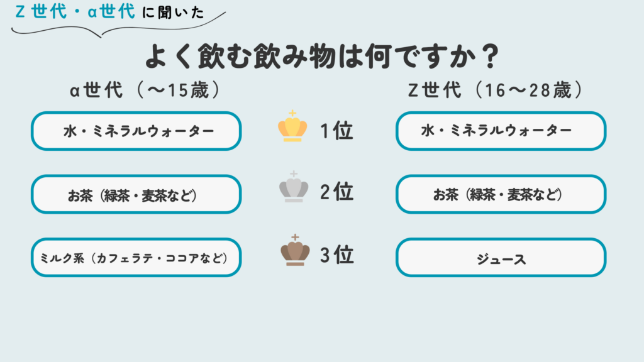Screen dimensions: 644x362
Task: Click the ジュース box
Action: pyautogui.click(x=501, y=257)
